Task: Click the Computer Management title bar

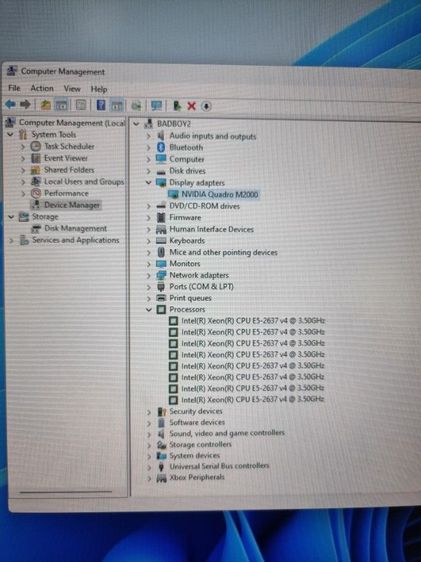Action: coord(211,72)
